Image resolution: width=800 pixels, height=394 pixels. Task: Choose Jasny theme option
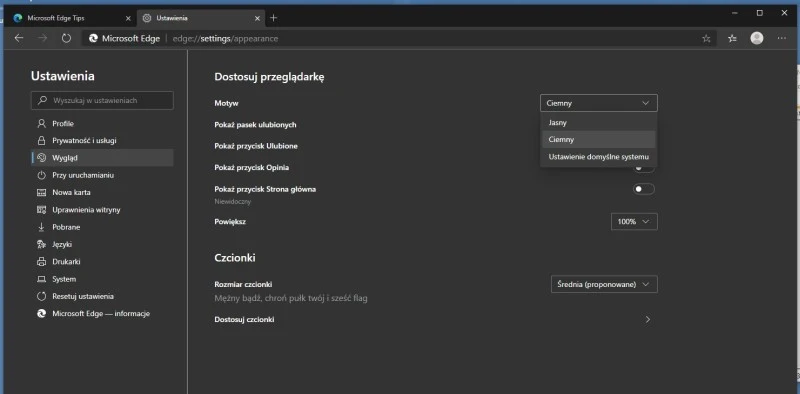[x=598, y=122]
